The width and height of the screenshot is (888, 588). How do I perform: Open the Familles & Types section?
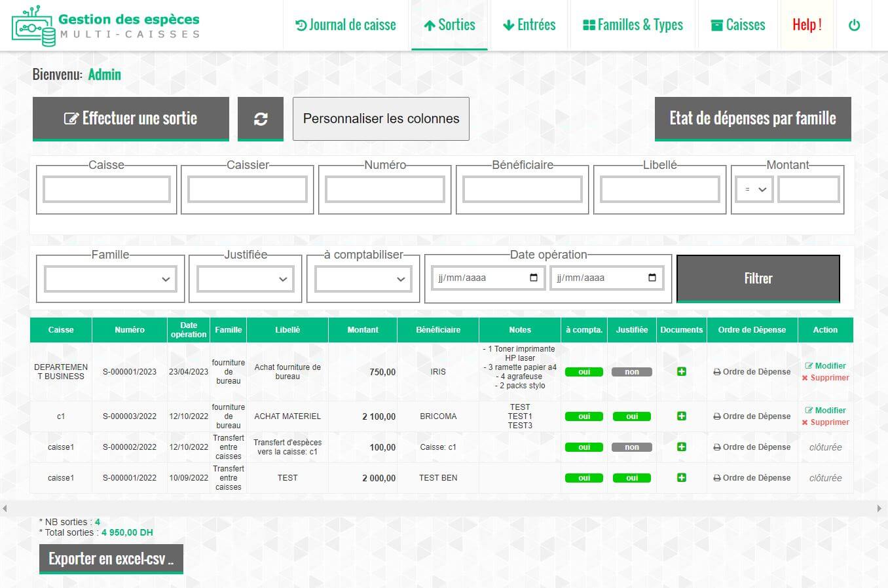tap(632, 24)
